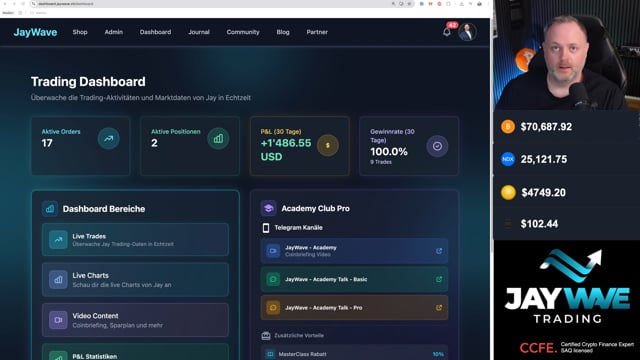
Task: Click the Aktive Positionen count 2
Action: pos(154,143)
